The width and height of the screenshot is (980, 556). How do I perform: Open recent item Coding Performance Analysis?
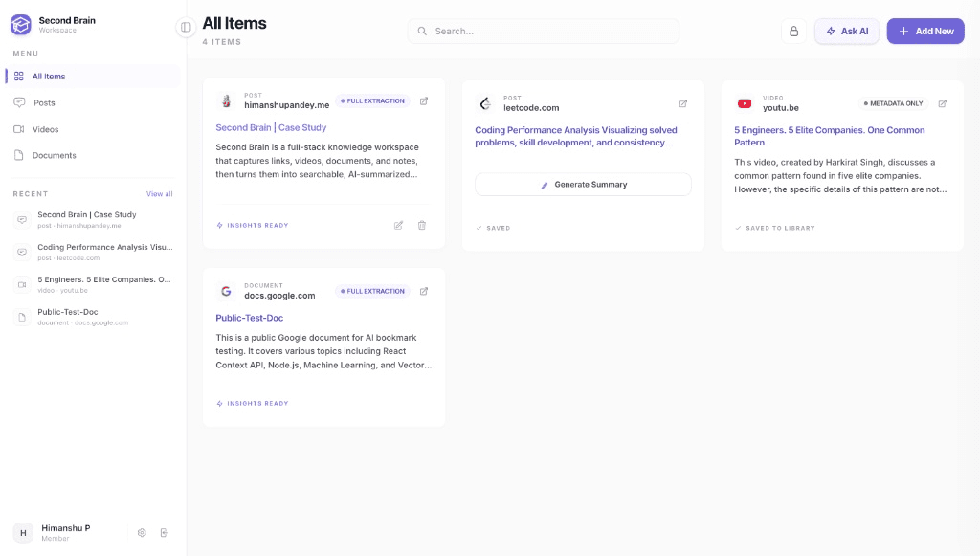pyautogui.click(x=93, y=252)
